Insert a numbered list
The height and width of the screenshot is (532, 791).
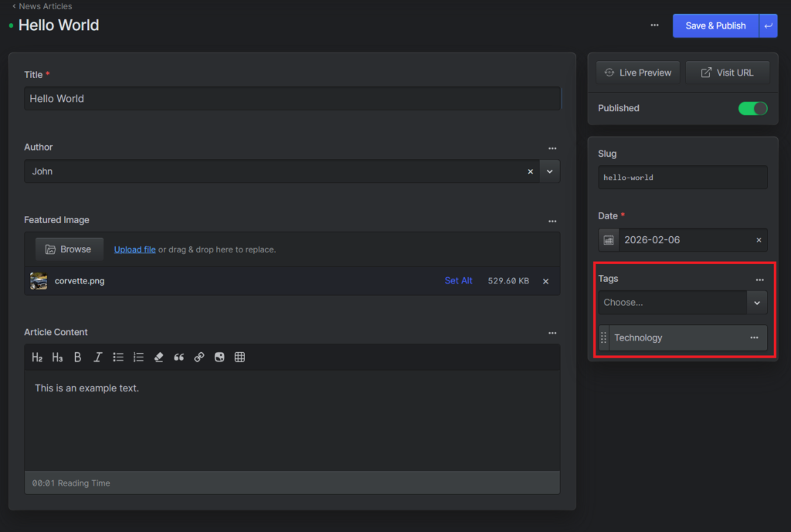point(138,357)
